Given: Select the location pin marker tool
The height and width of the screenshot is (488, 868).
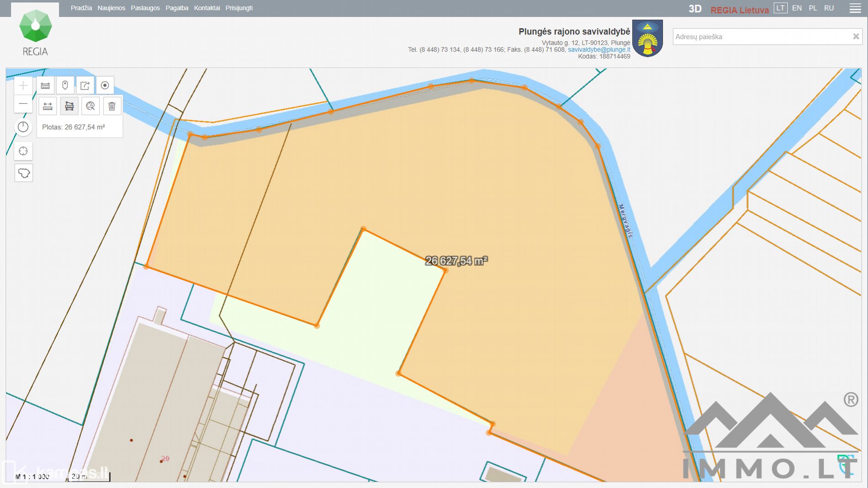Looking at the screenshot, I should [x=65, y=85].
